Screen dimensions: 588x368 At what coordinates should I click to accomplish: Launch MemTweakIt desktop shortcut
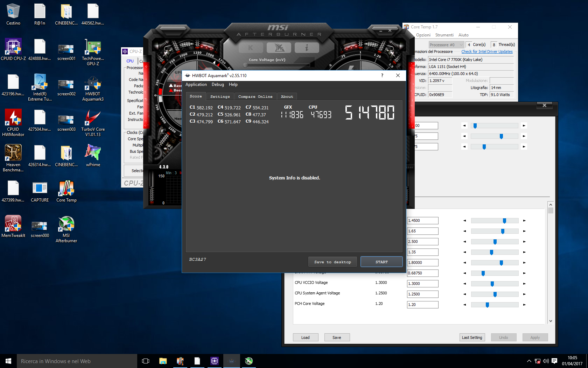[x=13, y=226]
